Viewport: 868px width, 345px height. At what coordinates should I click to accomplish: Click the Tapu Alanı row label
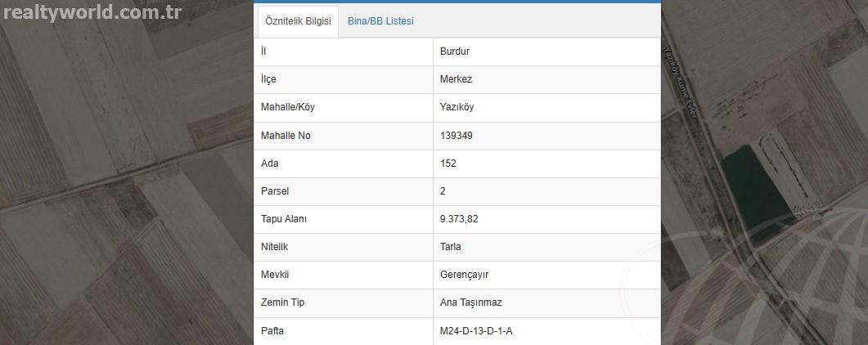tap(283, 219)
